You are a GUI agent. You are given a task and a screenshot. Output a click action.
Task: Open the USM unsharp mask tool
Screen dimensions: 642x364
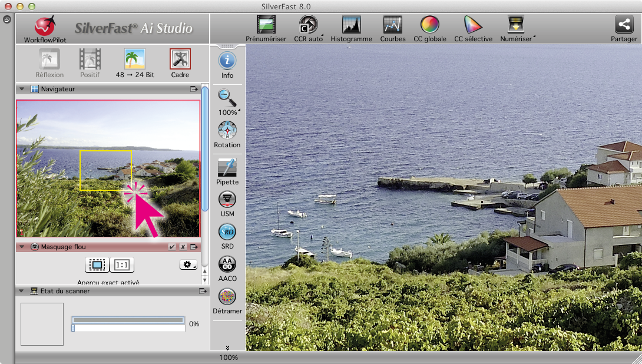tap(227, 200)
